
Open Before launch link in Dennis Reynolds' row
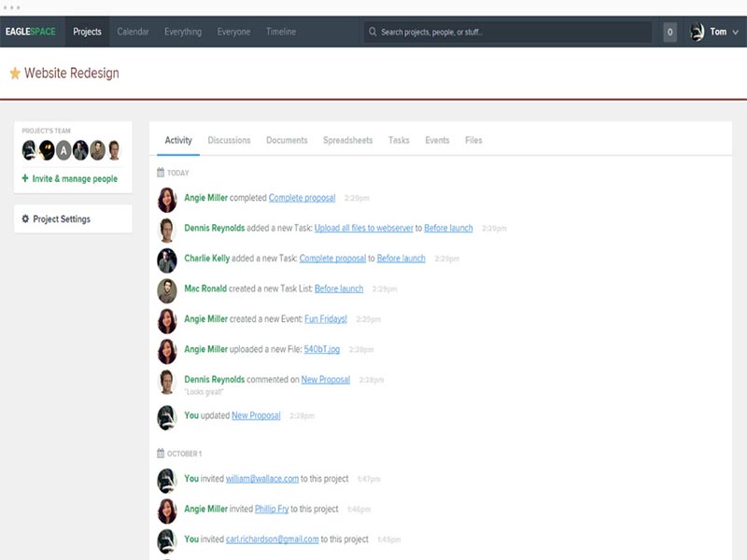[x=448, y=228]
